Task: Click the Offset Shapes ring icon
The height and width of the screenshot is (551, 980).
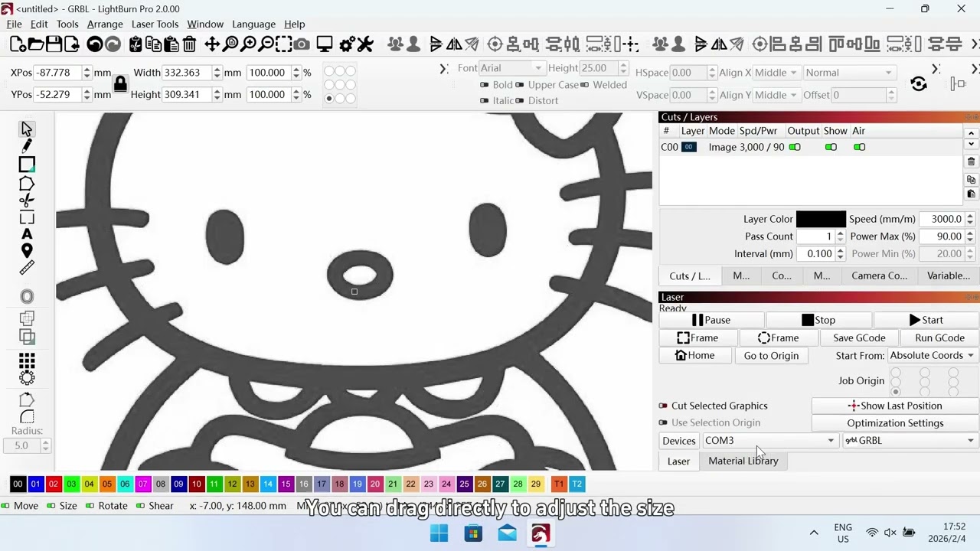Action: [27, 296]
